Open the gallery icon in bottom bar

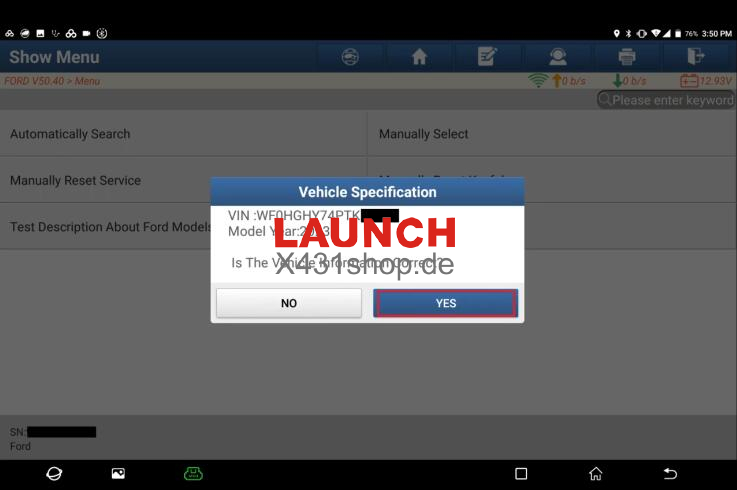click(118, 473)
